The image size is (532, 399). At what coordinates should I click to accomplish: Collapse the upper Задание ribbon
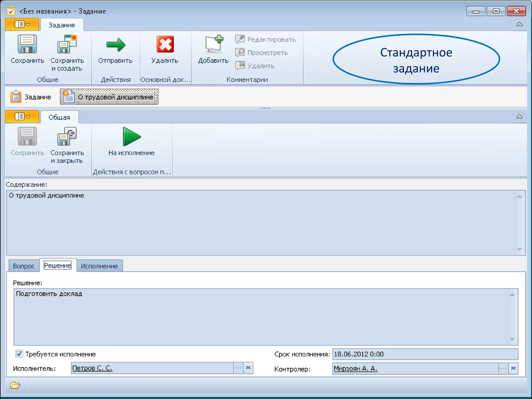(x=519, y=24)
